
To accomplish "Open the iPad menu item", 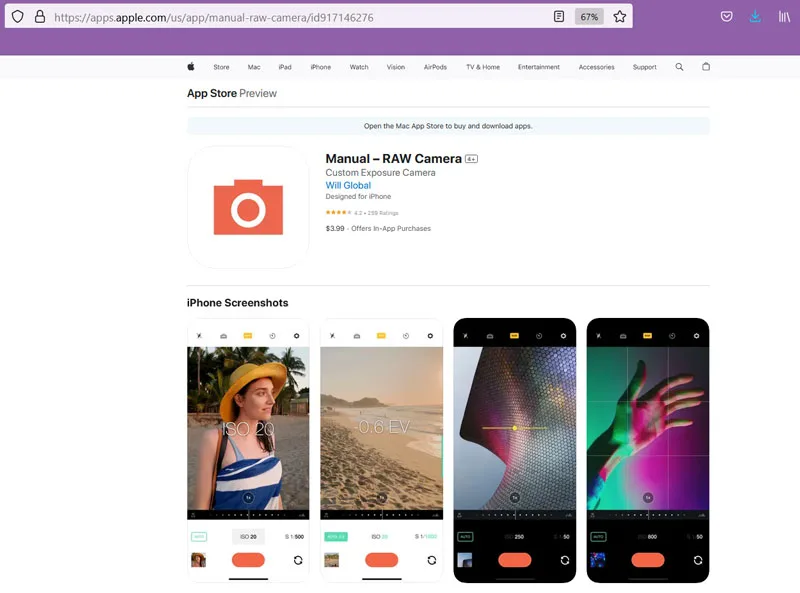I will click(x=285, y=67).
